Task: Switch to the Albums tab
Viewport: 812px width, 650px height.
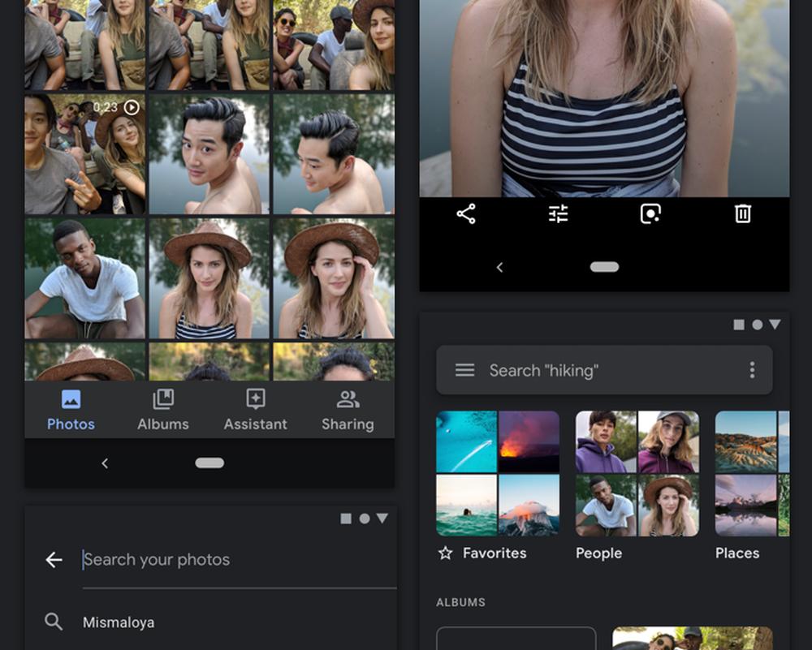Action: coord(163,410)
